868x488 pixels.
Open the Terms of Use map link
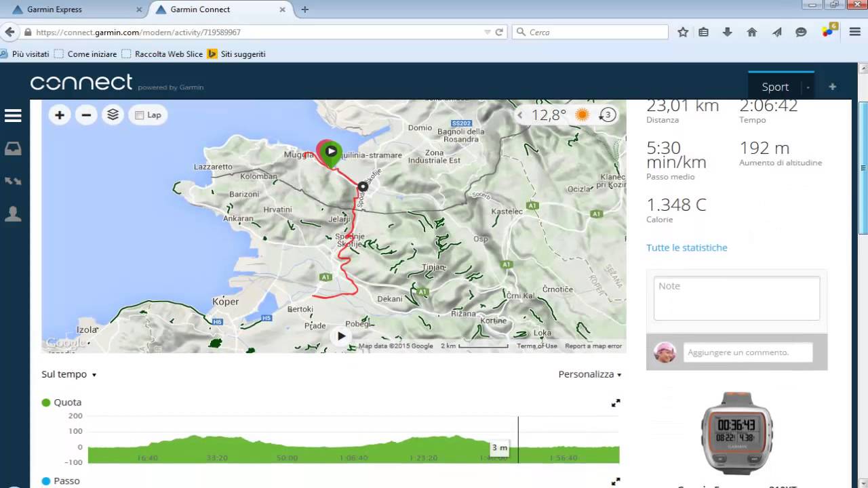click(537, 346)
